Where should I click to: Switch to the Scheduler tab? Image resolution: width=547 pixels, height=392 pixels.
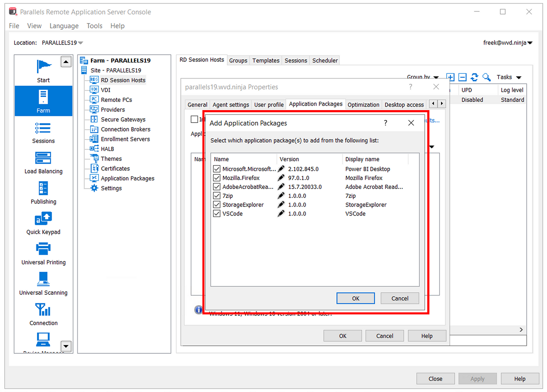pos(325,61)
